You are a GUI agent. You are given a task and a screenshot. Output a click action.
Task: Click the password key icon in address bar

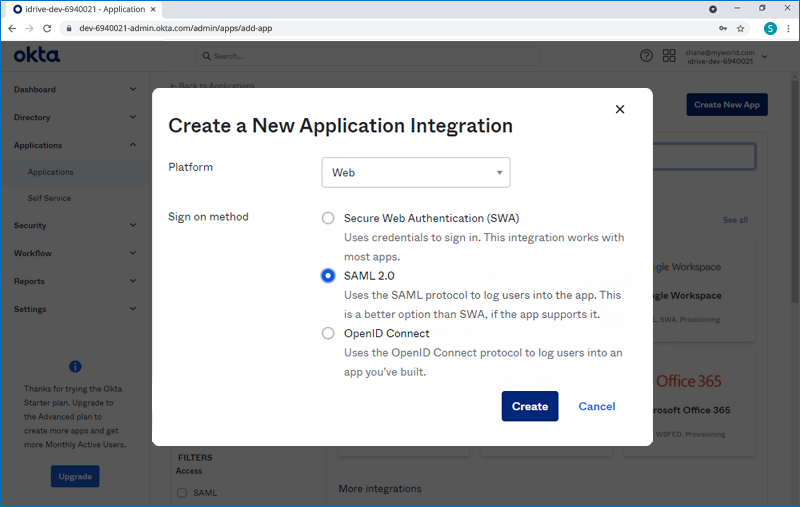click(x=722, y=28)
